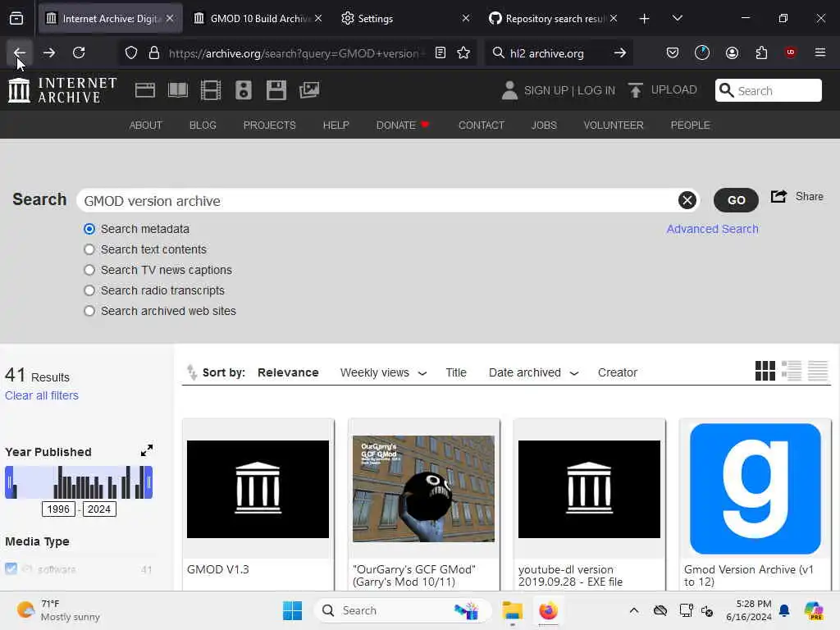The image size is (840, 630).
Task: Open Firefox View tab icon
Action: pyautogui.click(x=16, y=19)
